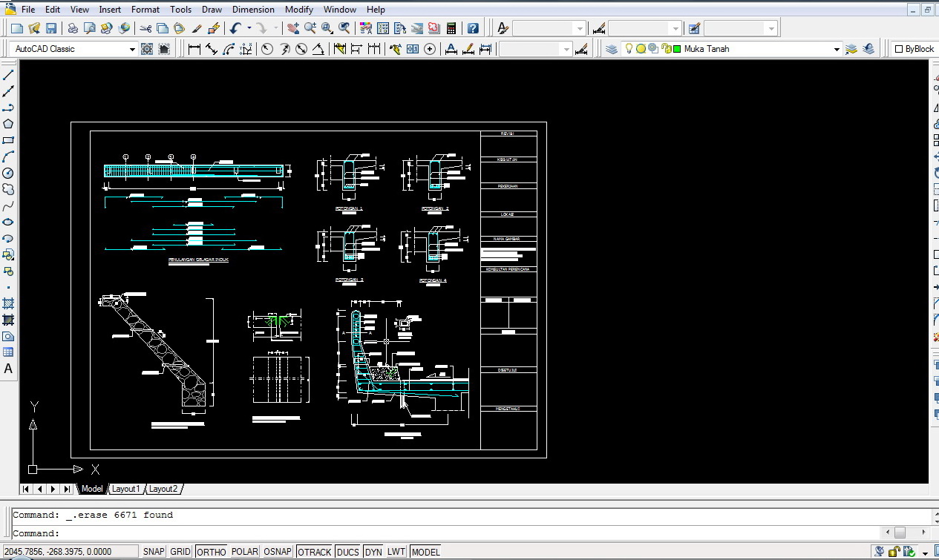The image size is (939, 560).
Task: Switch to the Layout1 tab
Action: pos(125,489)
